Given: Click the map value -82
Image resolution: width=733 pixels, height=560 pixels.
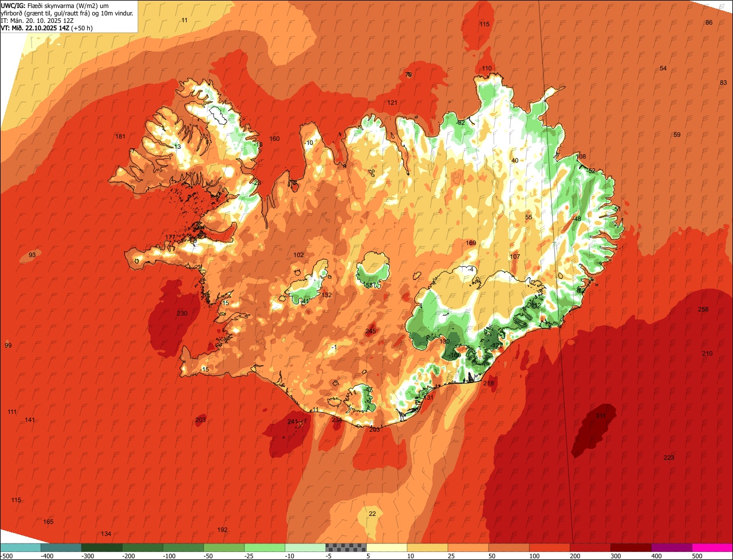Looking at the screenshot, I should coord(460,123).
